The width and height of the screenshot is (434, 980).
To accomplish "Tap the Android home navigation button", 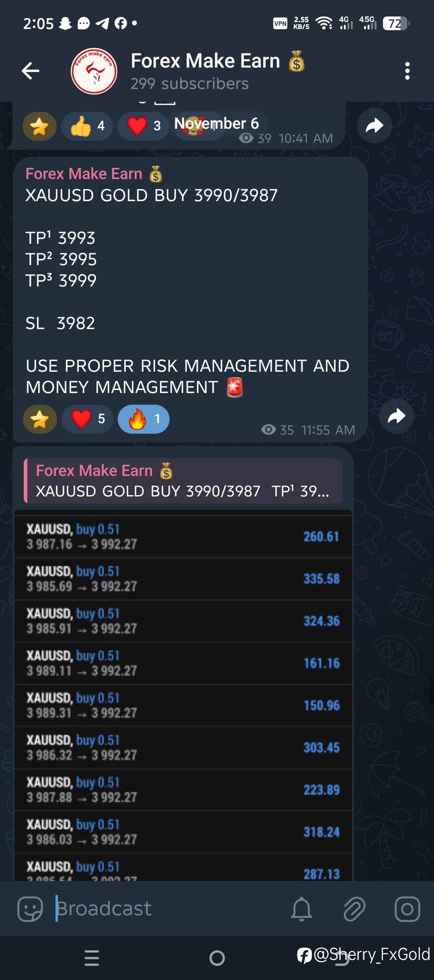I will coord(217,958).
